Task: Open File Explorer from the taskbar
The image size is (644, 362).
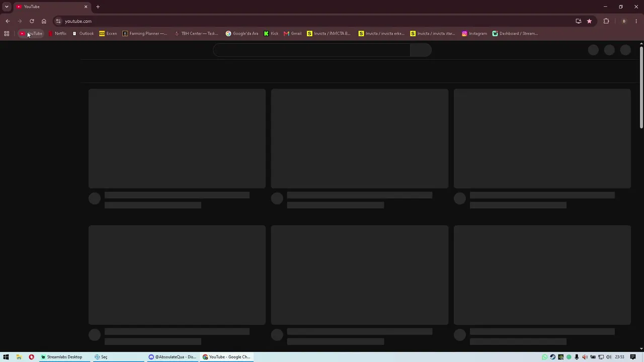Action: pyautogui.click(x=19, y=357)
